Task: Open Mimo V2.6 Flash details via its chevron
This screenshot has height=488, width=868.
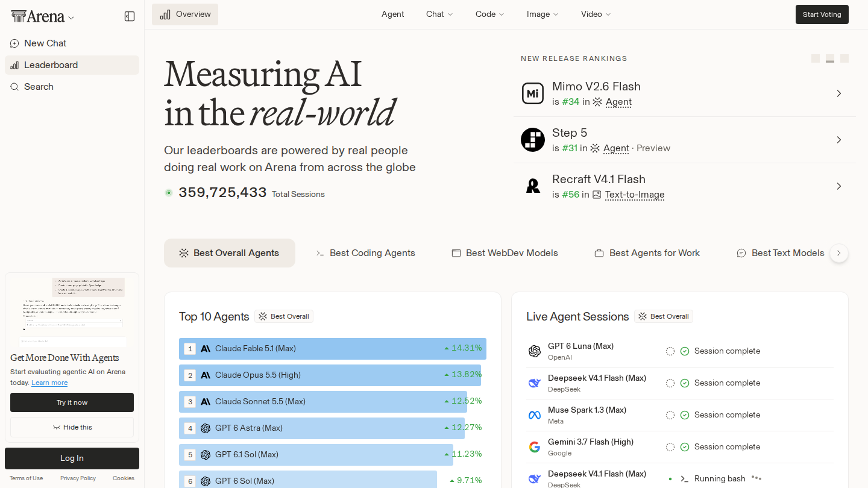Action: (x=838, y=93)
